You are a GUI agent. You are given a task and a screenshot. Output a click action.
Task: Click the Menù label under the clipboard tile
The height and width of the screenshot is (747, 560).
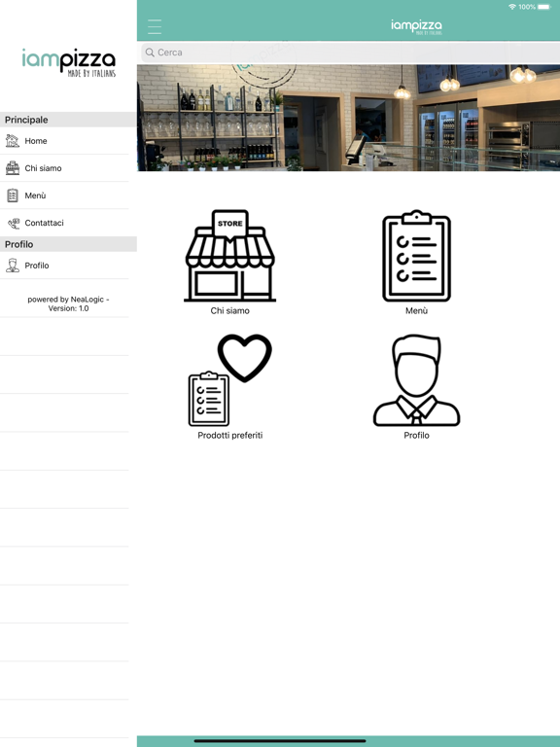click(417, 310)
